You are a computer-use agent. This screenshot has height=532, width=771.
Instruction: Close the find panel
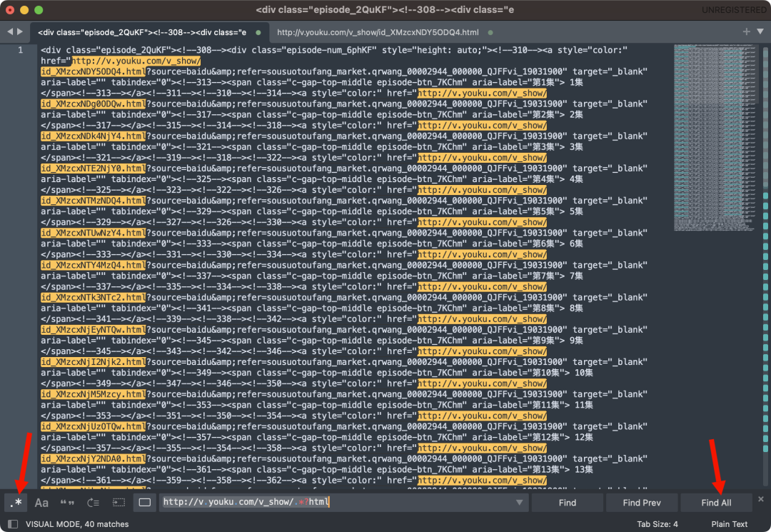pos(761,499)
